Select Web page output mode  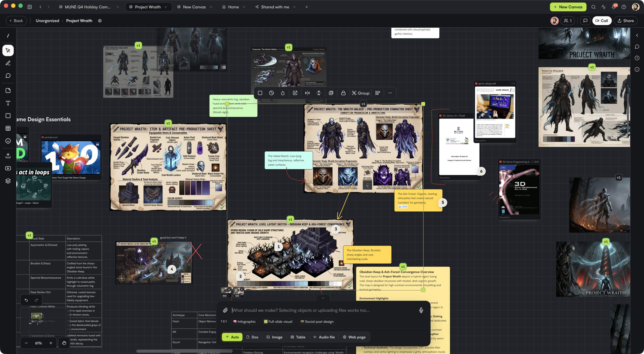click(354, 337)
